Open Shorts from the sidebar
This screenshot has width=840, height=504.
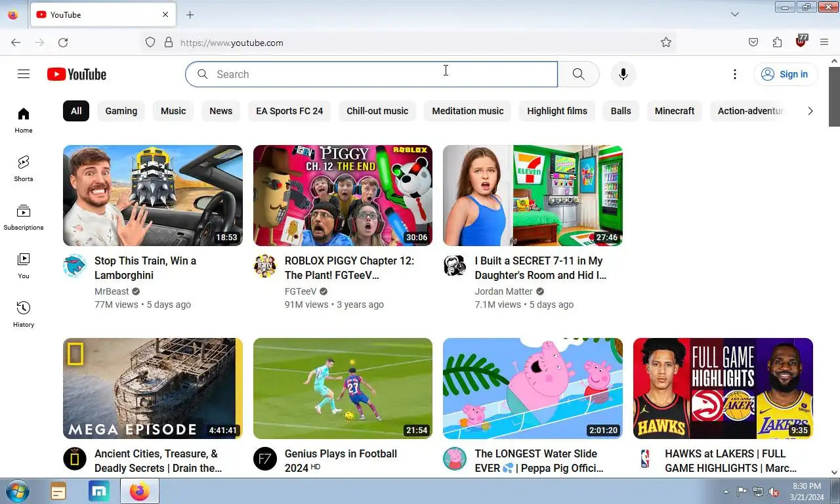(x=24, y=169)
